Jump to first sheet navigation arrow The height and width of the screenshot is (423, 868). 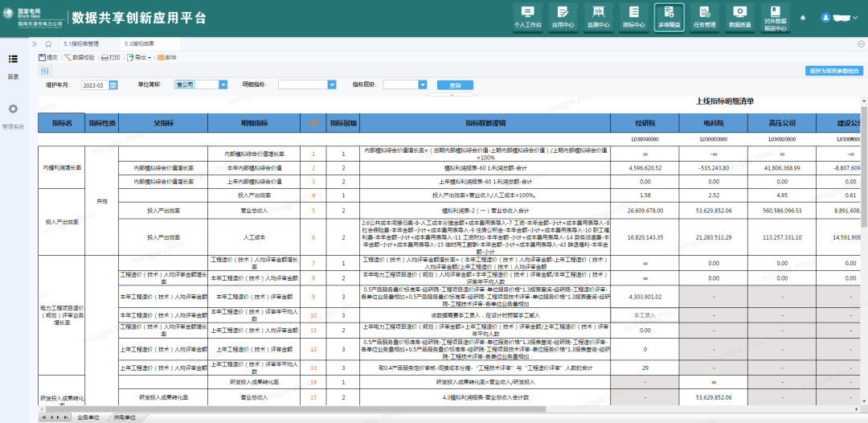click(44, 417)
